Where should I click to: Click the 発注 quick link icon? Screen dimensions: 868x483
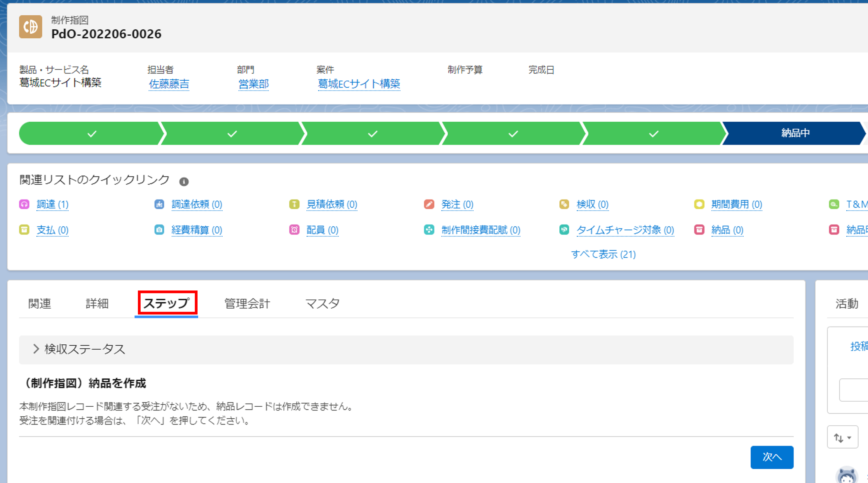click(429, 204)
